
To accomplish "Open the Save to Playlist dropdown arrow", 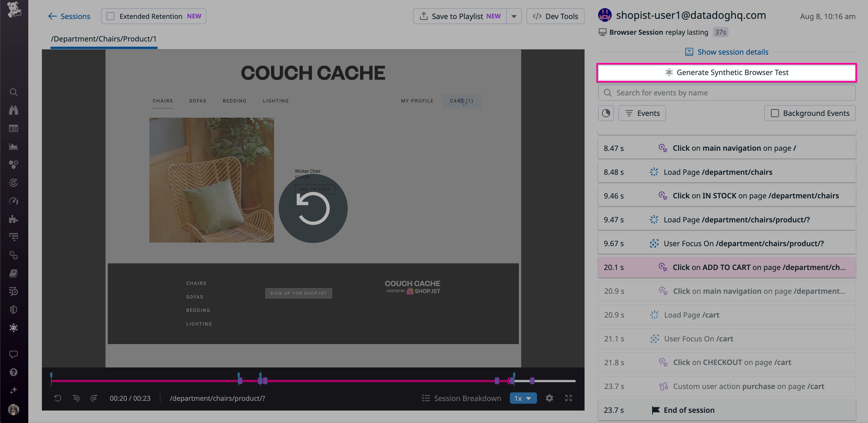I will 514,16.
